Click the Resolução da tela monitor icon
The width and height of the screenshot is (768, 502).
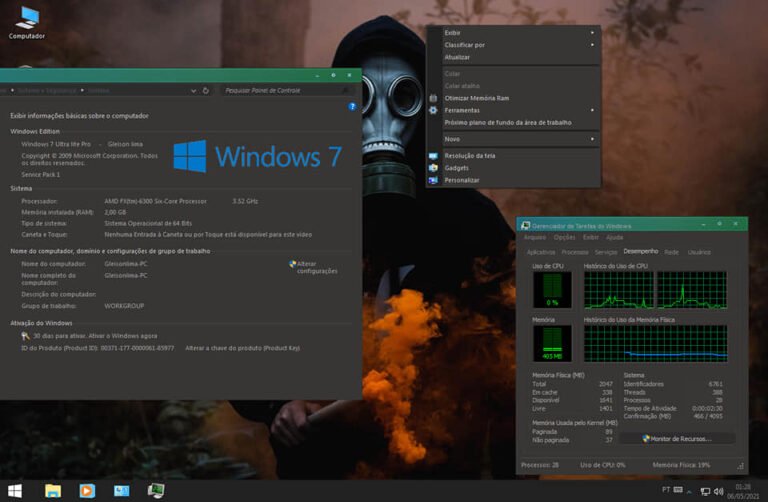click(x=433, y=156)
